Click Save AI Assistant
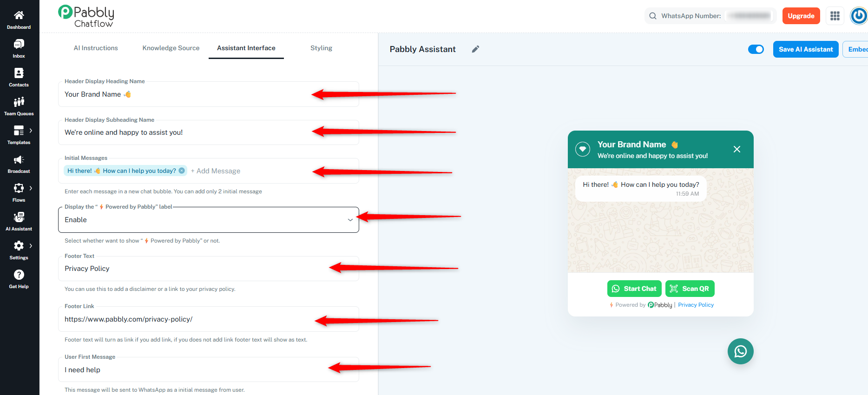Screen dimensions: 868x395 point(806,49)
